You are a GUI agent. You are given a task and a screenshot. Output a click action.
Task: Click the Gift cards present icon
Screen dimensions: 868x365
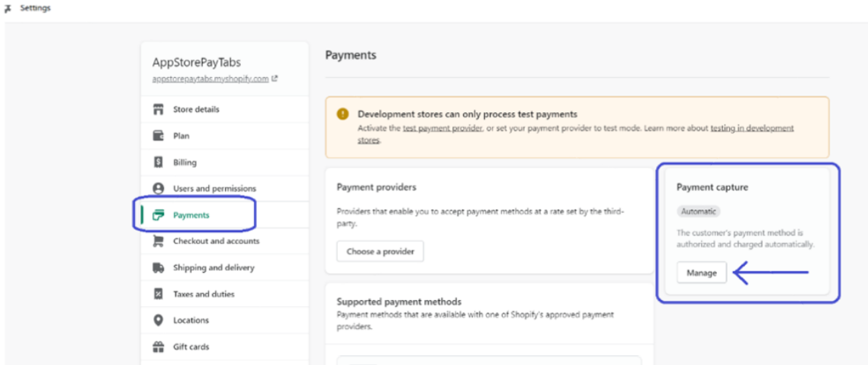[159, 347]
